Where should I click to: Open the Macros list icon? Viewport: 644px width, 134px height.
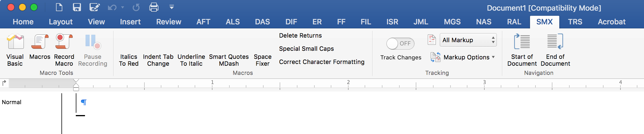coord(40,42)
